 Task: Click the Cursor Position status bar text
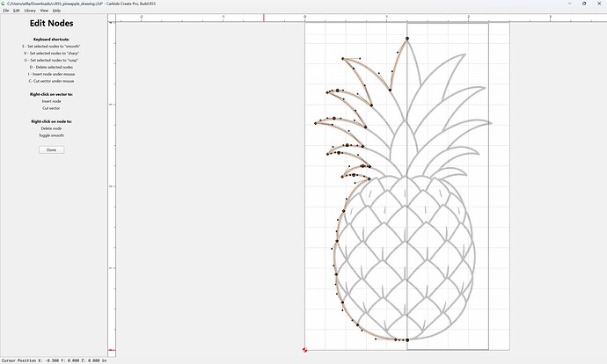[55, 360]
